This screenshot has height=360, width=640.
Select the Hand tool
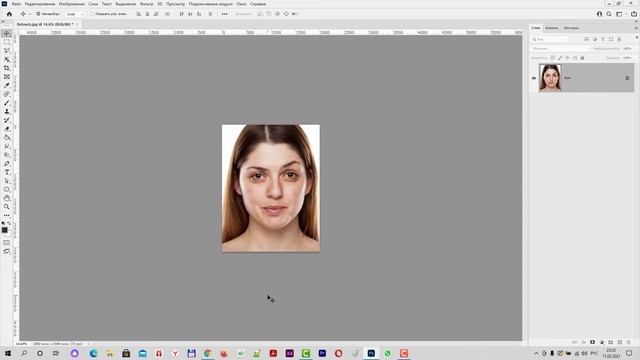(x=7, y=198)
